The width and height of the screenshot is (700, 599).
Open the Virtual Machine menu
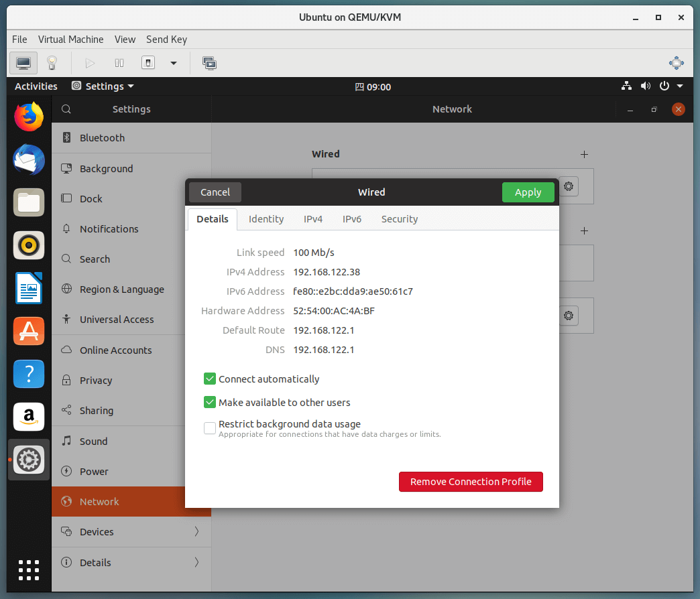tap(70, 40)
